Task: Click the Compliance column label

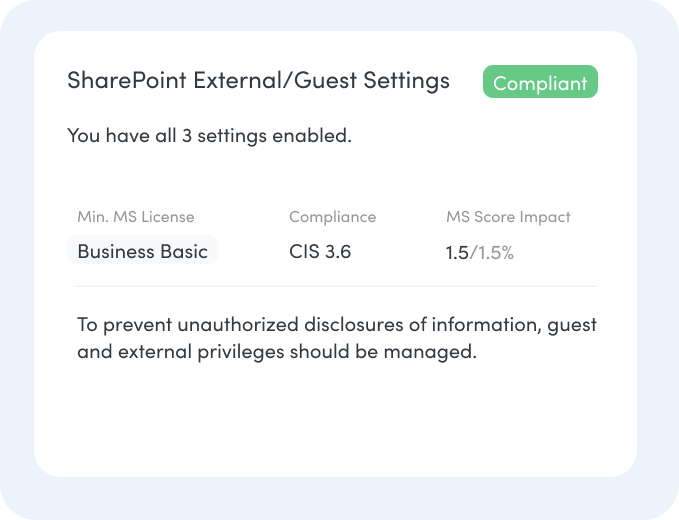Action: (332, 217)
